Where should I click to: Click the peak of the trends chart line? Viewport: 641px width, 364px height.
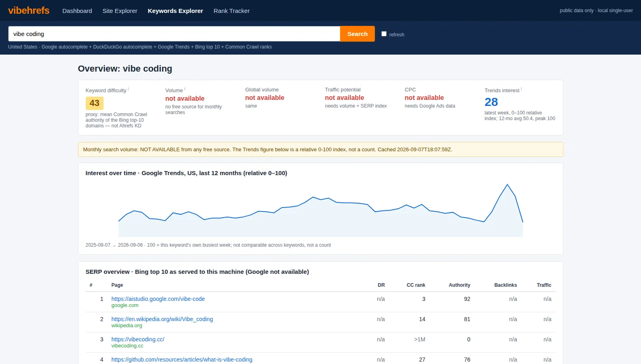(x=507, y=184)
